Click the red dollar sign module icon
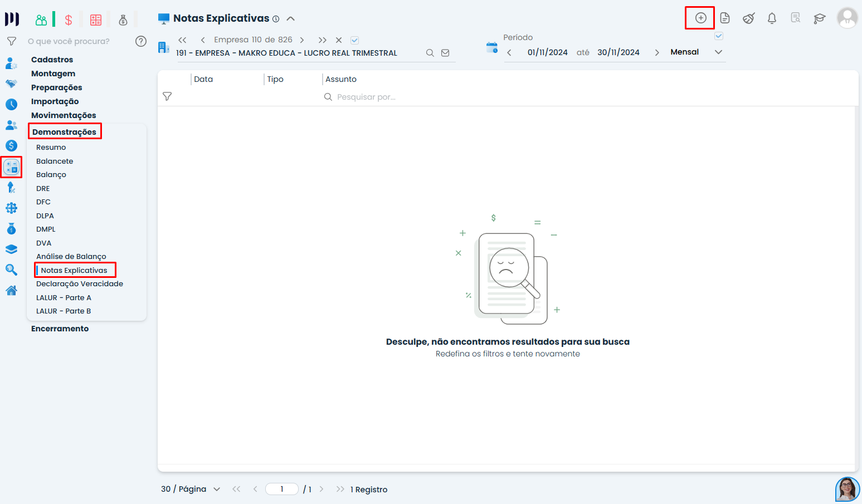862x504 pixels. (69, 21)
